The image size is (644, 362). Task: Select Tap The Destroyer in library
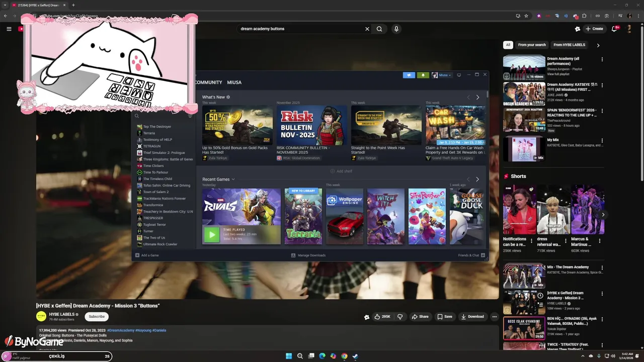[x=157, y=127]
